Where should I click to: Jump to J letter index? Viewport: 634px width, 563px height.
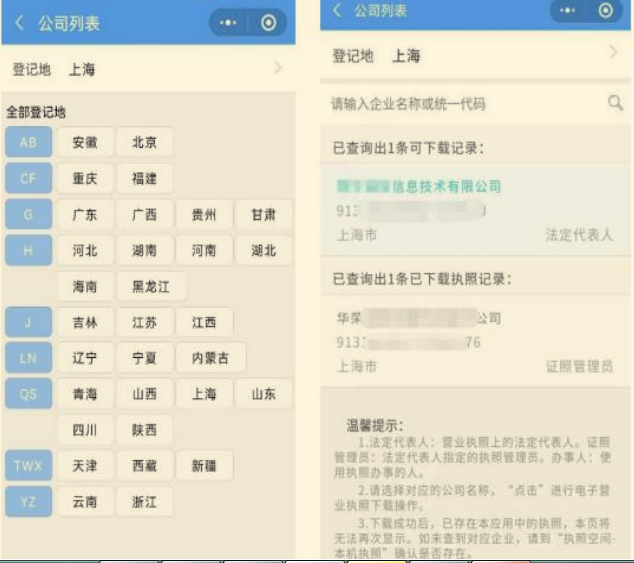28,322
